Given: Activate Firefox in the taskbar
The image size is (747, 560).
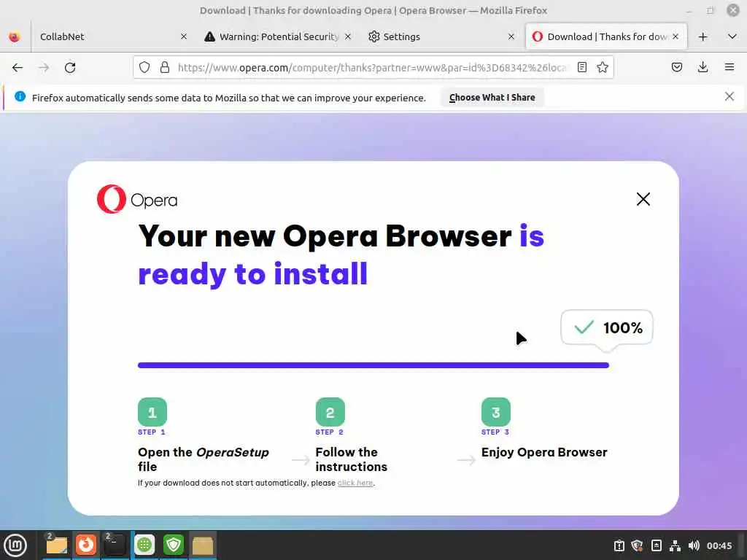Looking at the screenshot, I should point(86,545).
